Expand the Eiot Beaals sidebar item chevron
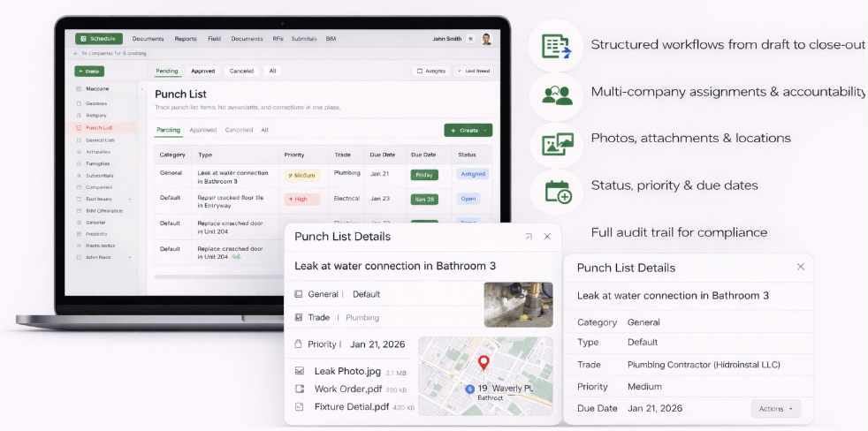This screenshot has height=431, width=868. tap(130, 200)
